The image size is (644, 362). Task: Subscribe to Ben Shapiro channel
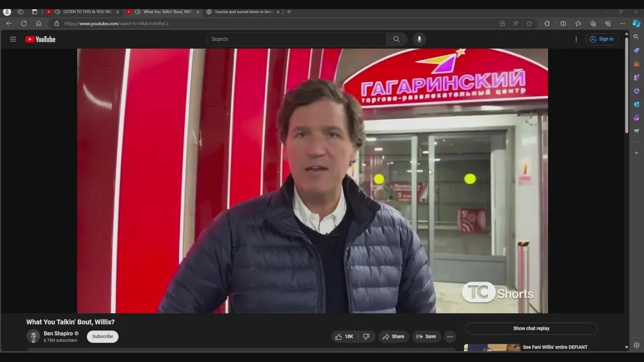point(103,336)
